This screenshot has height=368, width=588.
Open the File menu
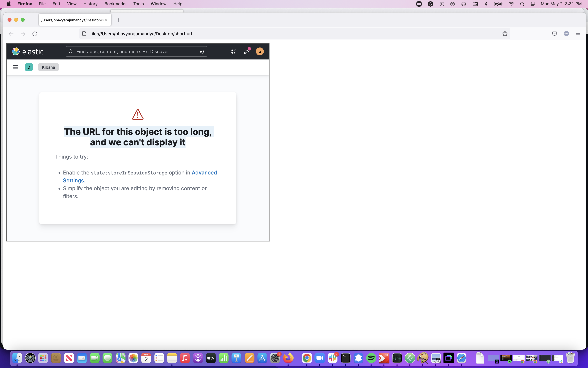(x=42, y=4)
